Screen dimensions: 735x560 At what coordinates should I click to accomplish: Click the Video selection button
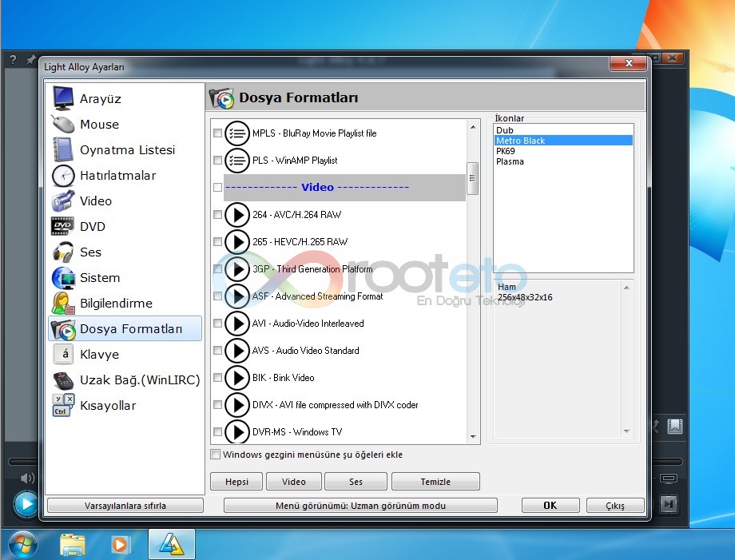click(x=294, y=481)
